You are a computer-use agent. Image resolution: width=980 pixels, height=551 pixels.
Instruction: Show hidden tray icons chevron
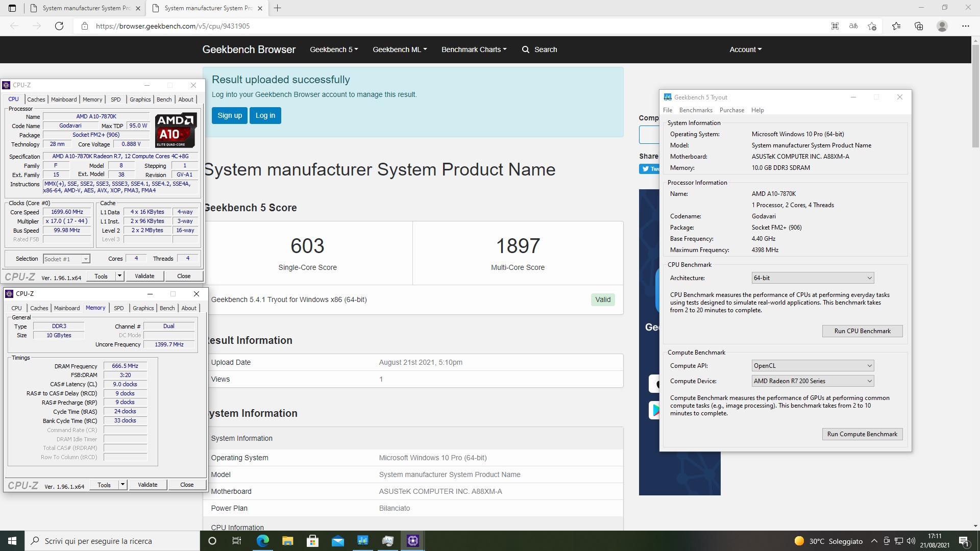(x=874, y=541)
